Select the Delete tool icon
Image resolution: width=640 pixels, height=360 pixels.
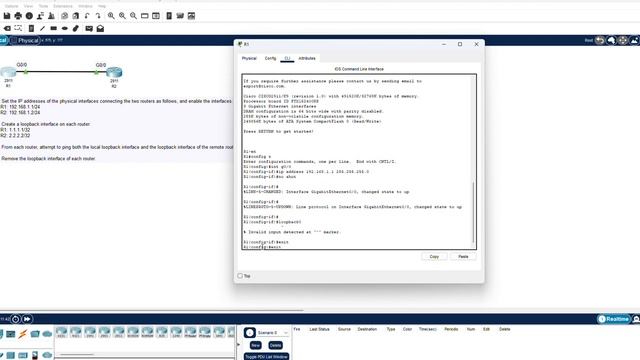click(x=7, y=28)
